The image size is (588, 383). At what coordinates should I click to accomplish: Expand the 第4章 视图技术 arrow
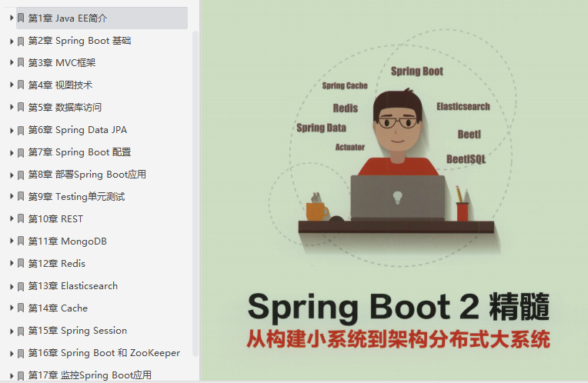click(12, 85)
